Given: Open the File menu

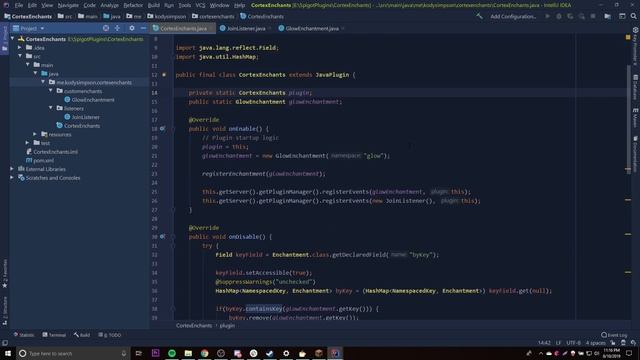Looking at the screenshot, I should (19, 5).
